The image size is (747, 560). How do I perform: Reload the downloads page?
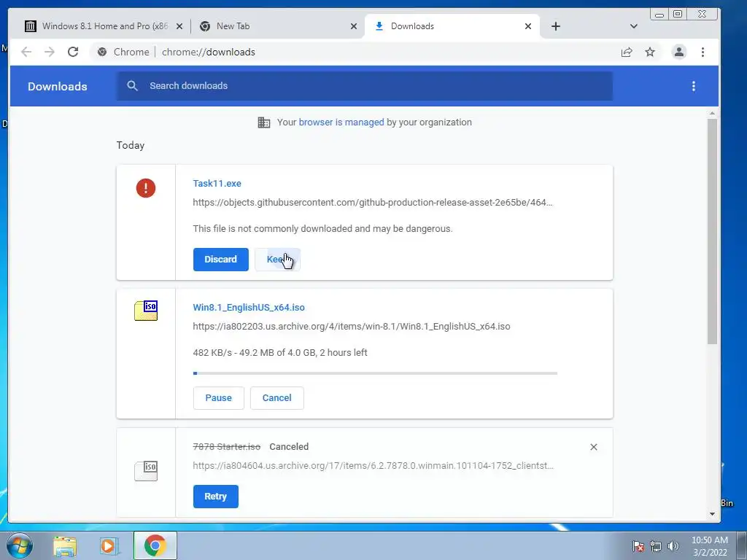73,52
